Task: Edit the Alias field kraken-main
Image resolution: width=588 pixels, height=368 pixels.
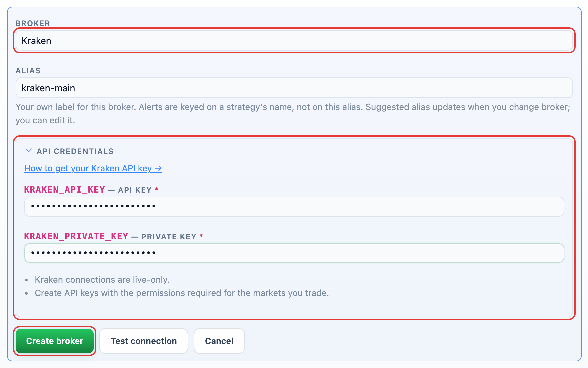Action: (294, 88)
